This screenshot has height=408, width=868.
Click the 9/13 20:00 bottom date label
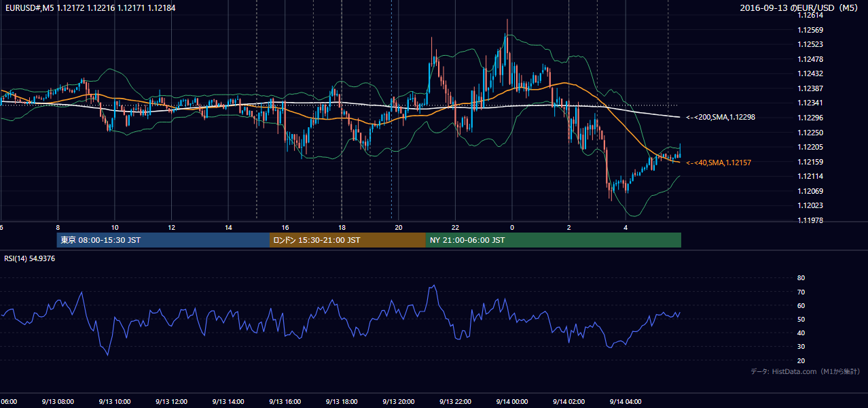[x=399, y=402]
